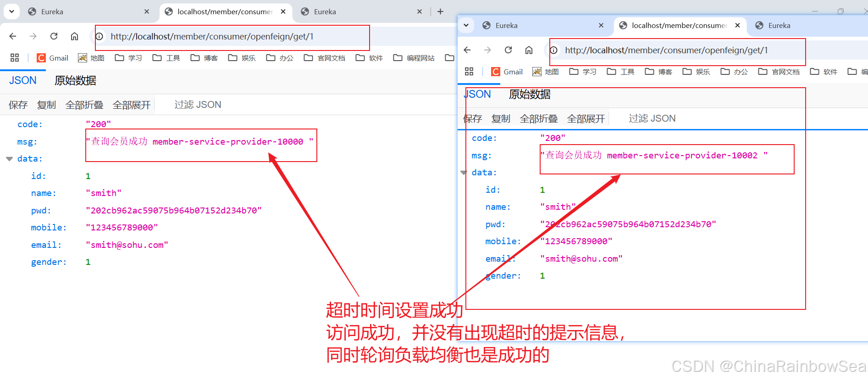This screenshot has height=381, width=868.
Task: Open 官网文档 bookmark folder in right window
Action: 780,72
